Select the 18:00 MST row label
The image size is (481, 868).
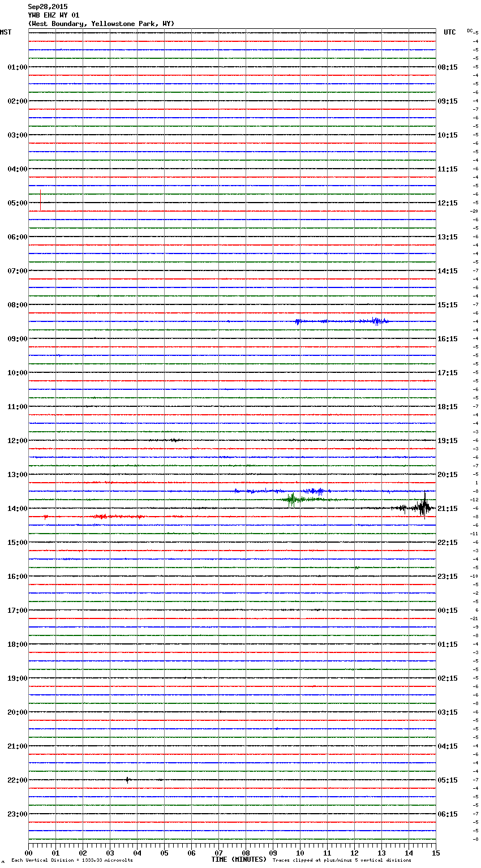[x=17, y=644]
